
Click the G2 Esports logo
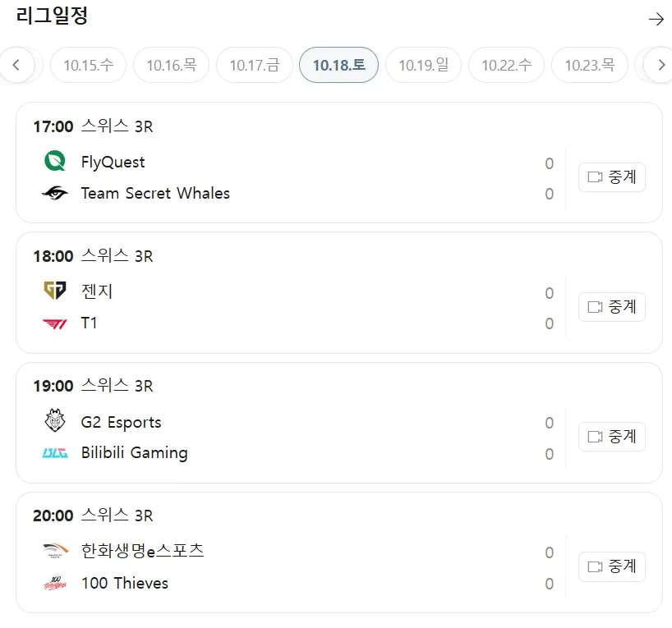(55, 422)
